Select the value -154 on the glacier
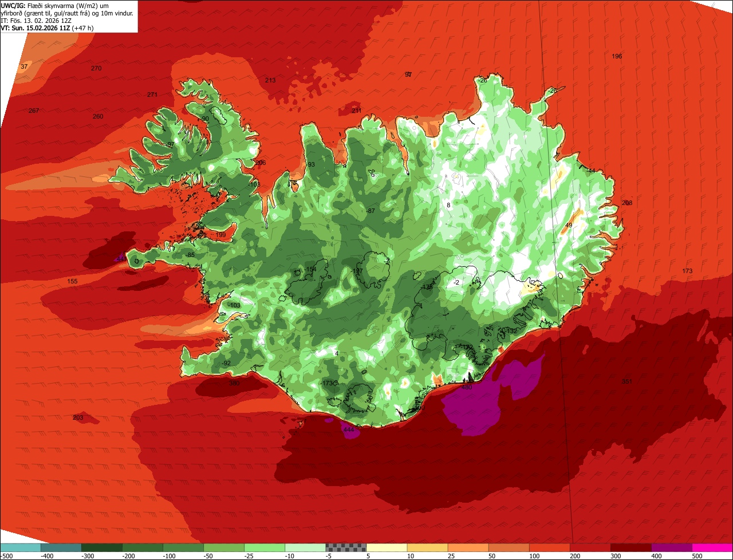This screenshot has height=560, width=733. [x=310, y=269]
